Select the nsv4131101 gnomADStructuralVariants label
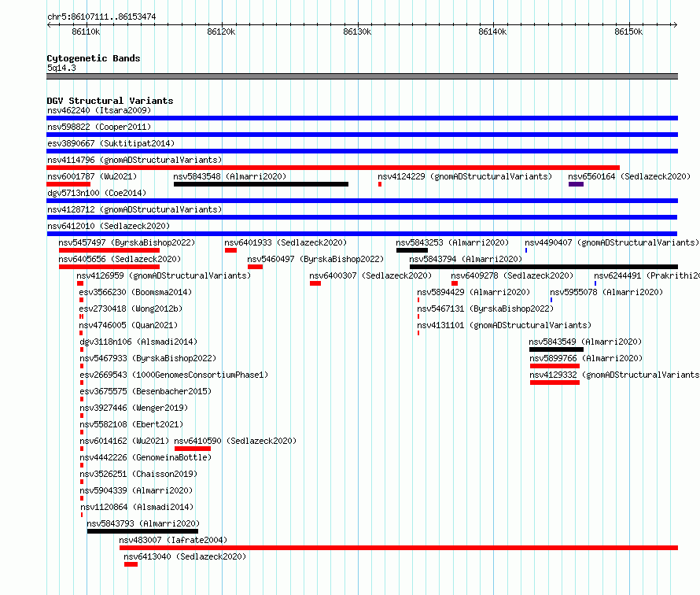The width and height of the screenshot is (700, 595). (504, 325)
